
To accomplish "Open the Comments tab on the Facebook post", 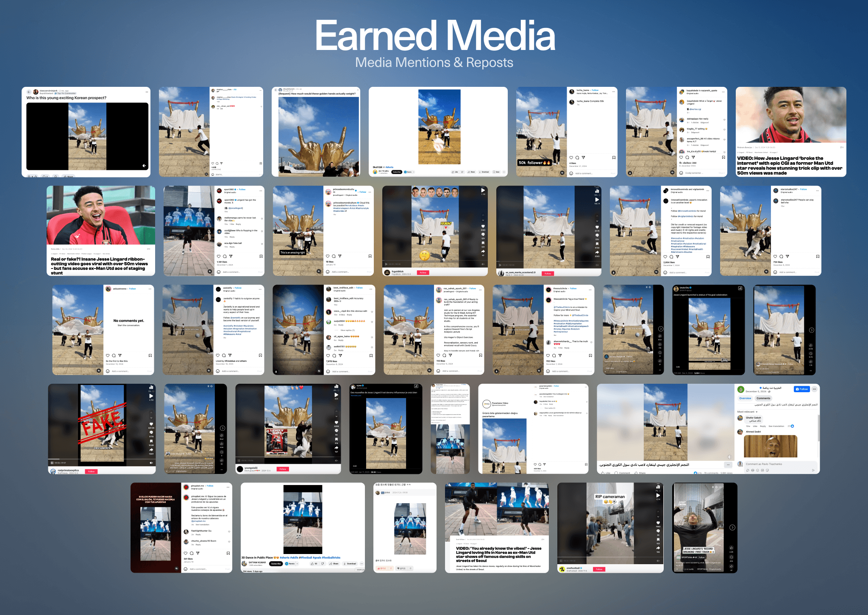I will 763,398.
